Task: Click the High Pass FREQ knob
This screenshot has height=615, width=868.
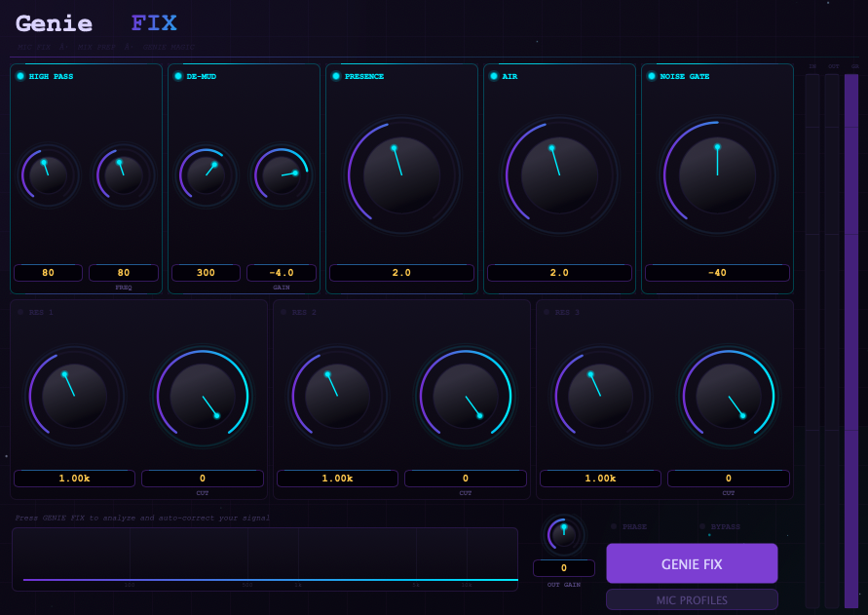Action: [124, 175]
